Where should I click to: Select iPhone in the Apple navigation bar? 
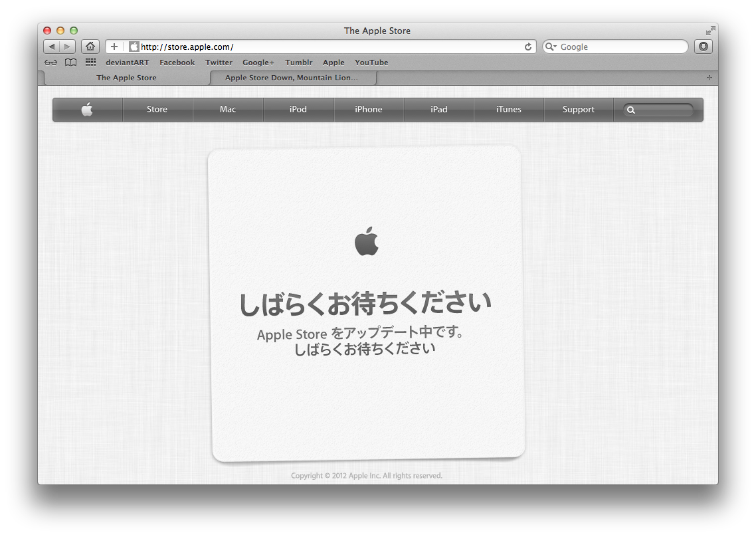coord(368,110)
